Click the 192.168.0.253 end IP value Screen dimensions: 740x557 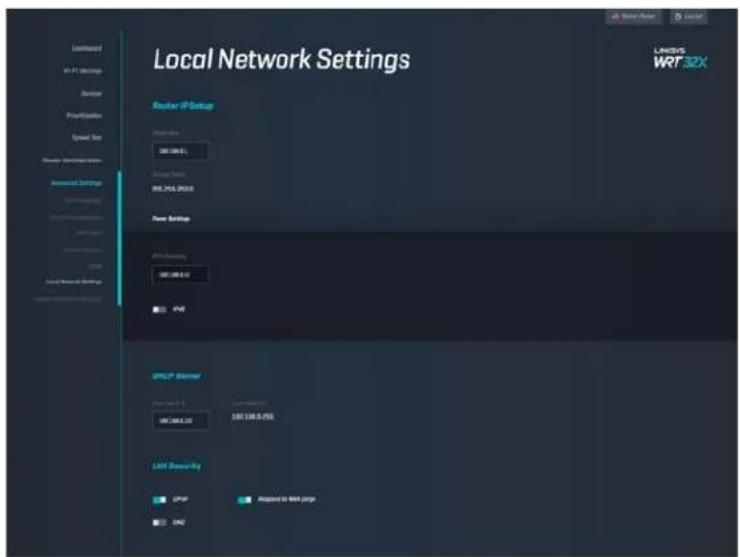(x=252, y=417)
